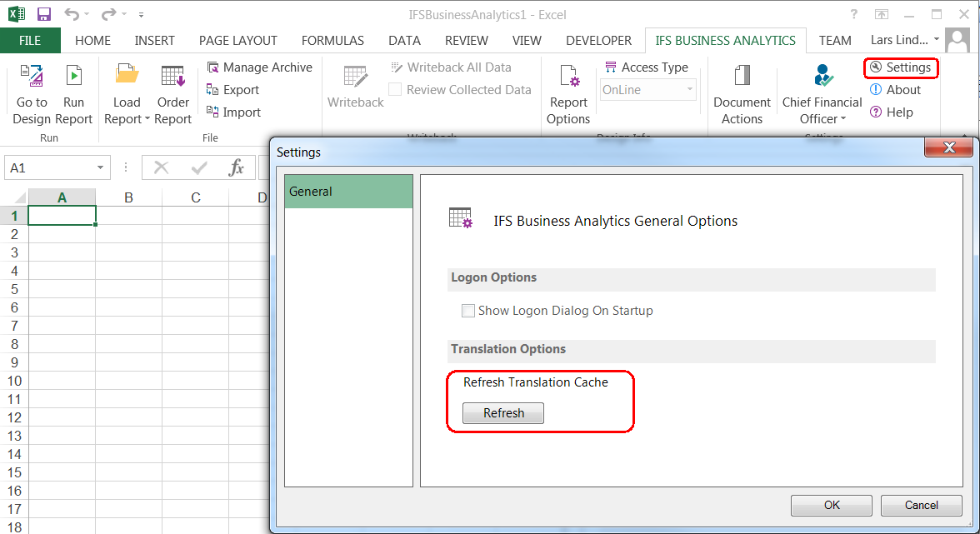
Task: Click the Order Report icon
Action: [x=173, y=76]
